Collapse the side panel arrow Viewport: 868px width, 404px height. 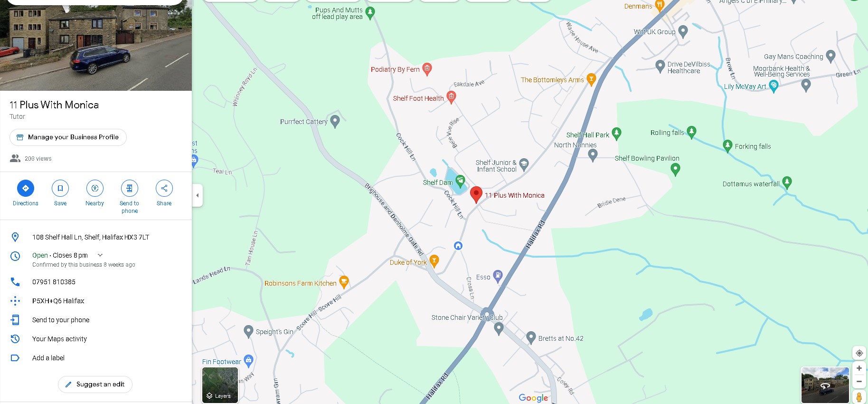click(198, 195)
